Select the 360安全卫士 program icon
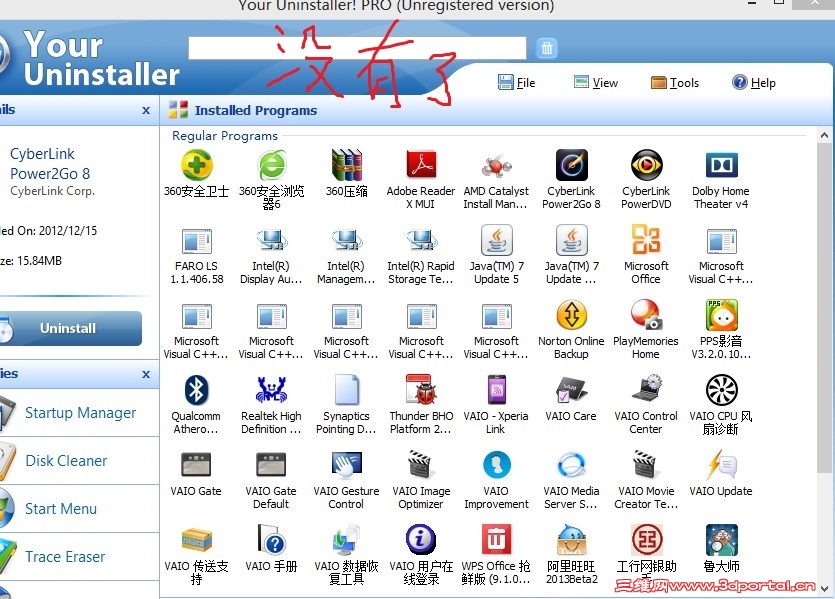 pyautogui.click(x=197, y=165)
